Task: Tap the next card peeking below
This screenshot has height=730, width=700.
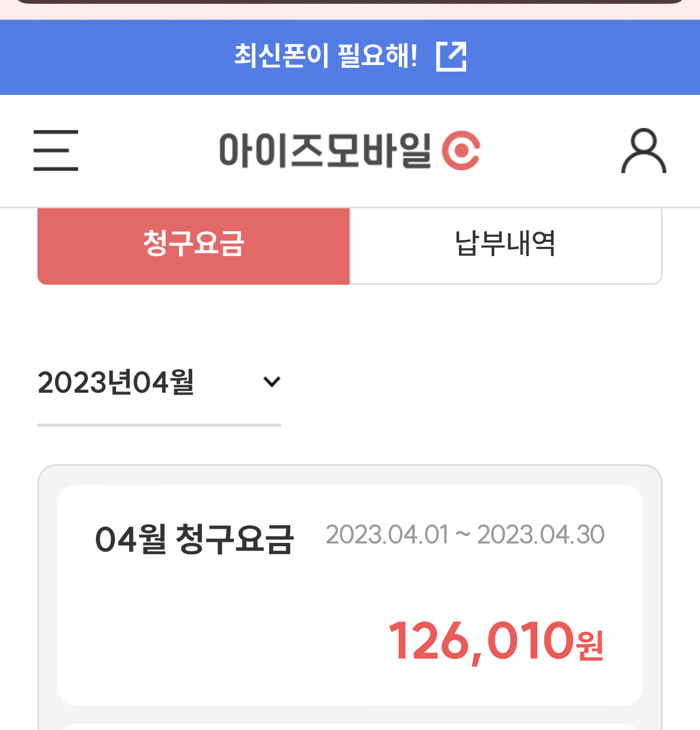Action: [x=350, y=727]
